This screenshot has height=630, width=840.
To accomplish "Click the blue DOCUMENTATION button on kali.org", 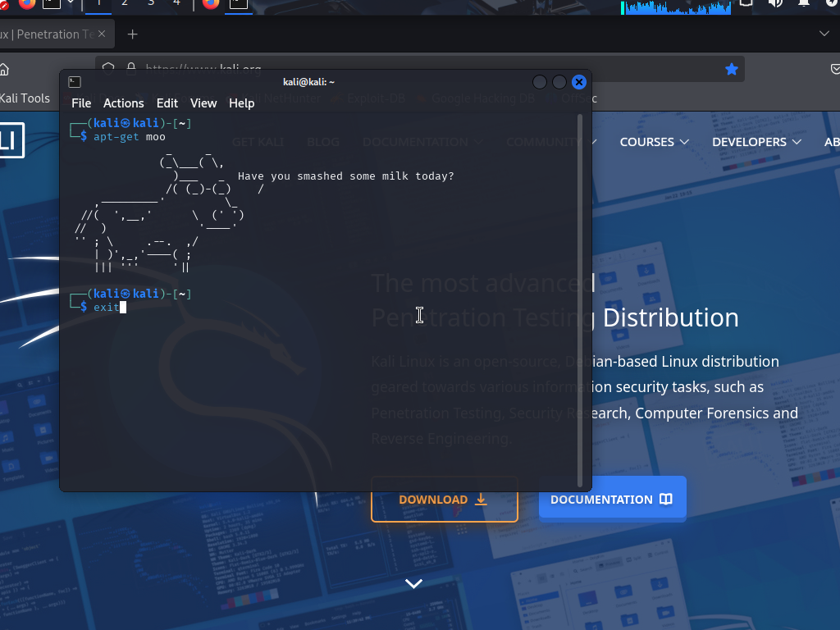I will click(x=612, y=500).
